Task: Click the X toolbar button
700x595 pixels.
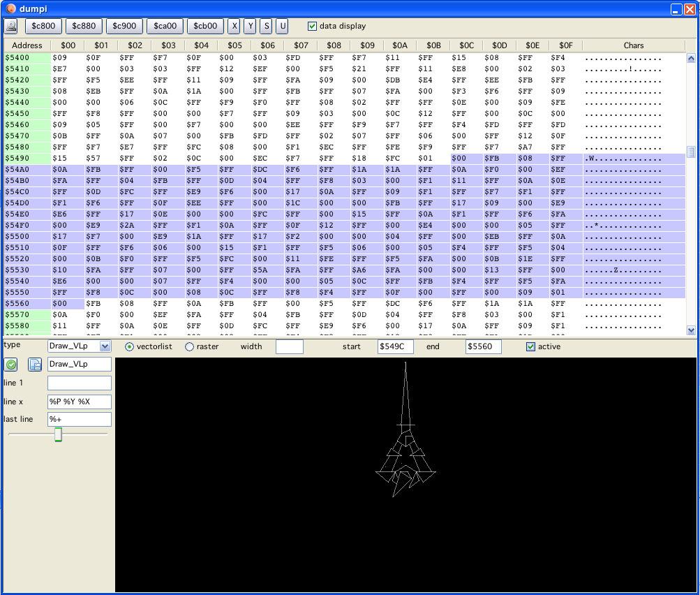Action: coord(234,26)
